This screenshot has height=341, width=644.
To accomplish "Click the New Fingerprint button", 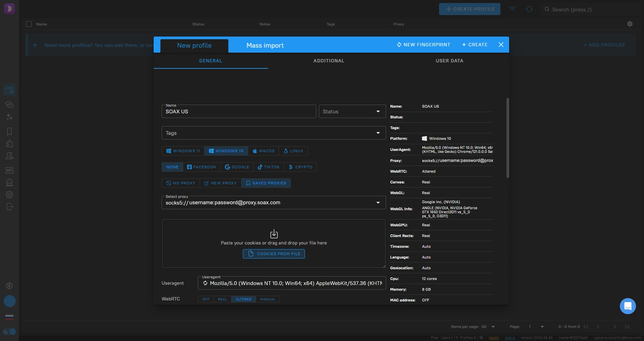I will [x=423, y=45].
